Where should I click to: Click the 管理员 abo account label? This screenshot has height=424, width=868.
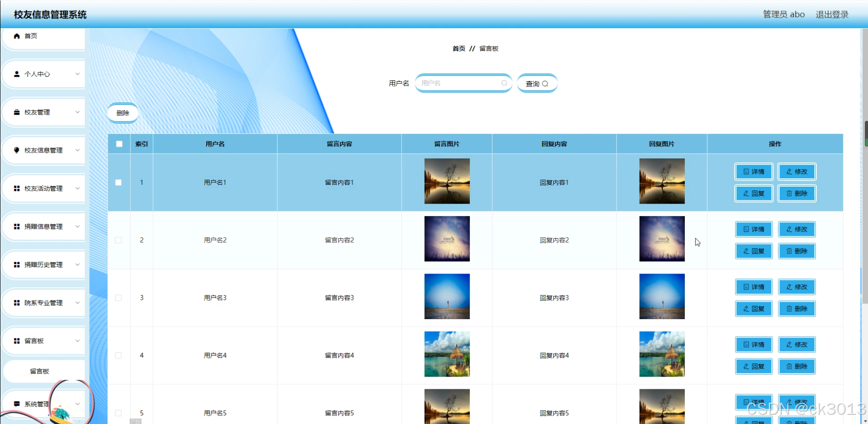click(x=784, y=14)
